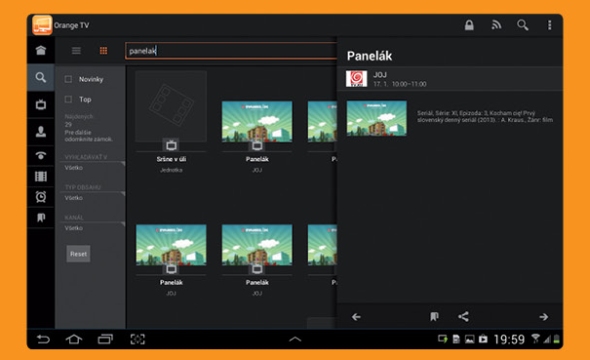Expand the navigation bar up chevron
The width and height of the screenshot is (590, 360).
pyautogui.click(x=295, y=339)
